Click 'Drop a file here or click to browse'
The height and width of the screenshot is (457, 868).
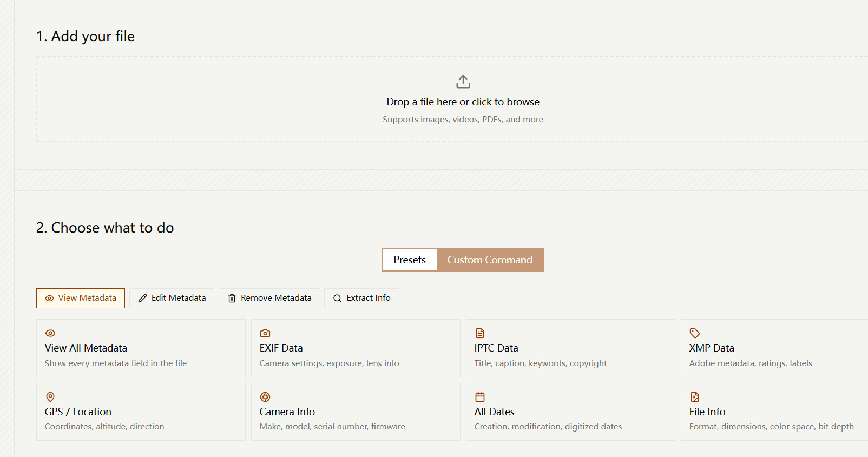click(463, 102)
